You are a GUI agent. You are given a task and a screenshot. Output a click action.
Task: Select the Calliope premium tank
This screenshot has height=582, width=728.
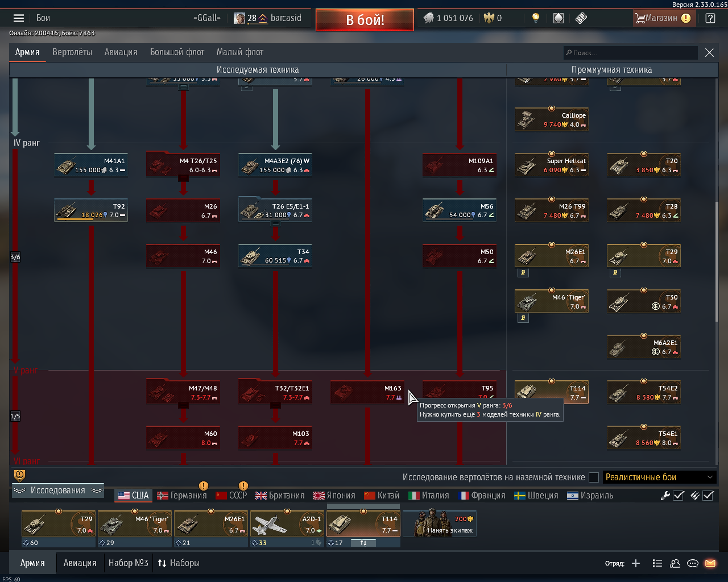coord(552,119)
